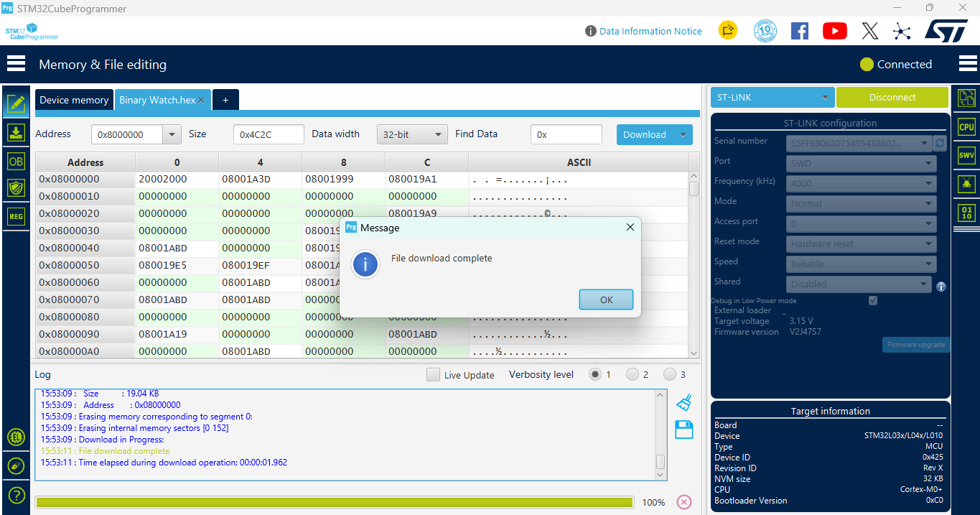Expand the Download button dropdown arrow
This screenshot has width=980, height=515.
(683, 134)
